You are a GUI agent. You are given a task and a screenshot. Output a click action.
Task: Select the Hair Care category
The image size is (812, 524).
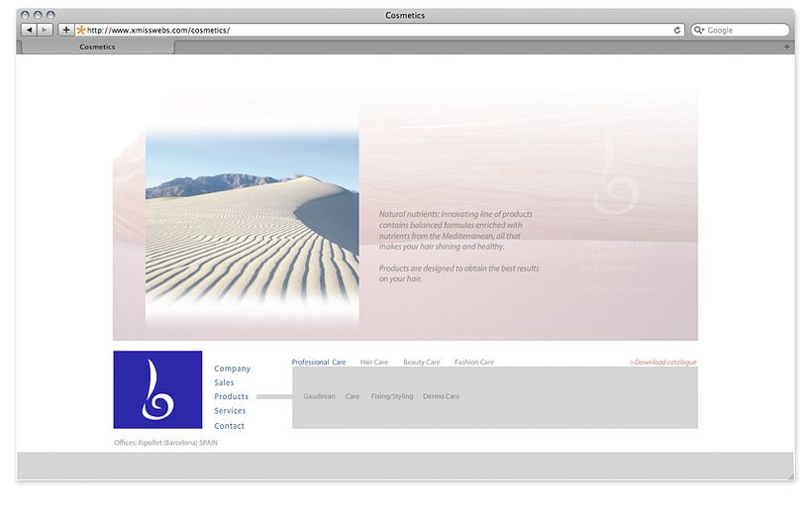[x=374, y=362]
